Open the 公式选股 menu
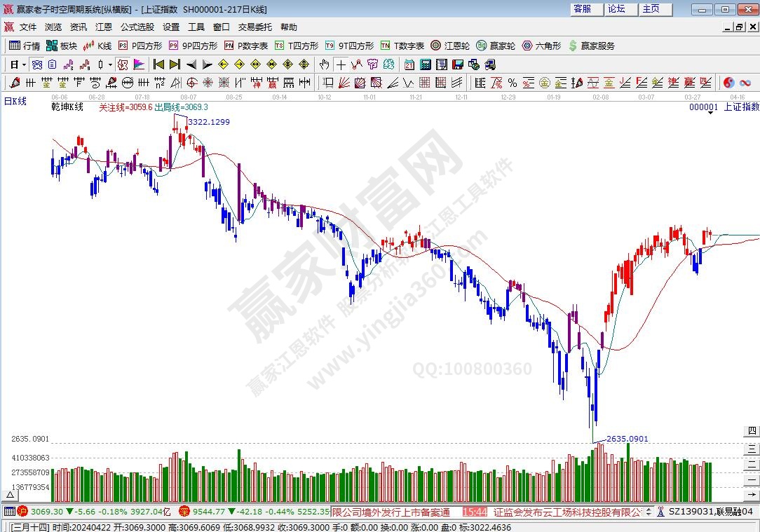 click(137, 27)
